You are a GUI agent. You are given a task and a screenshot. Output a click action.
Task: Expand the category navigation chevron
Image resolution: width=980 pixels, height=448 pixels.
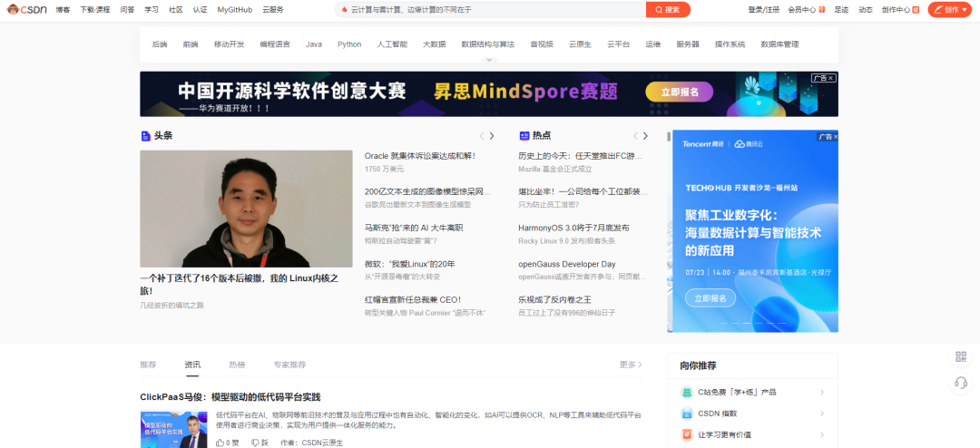[489, 60]
